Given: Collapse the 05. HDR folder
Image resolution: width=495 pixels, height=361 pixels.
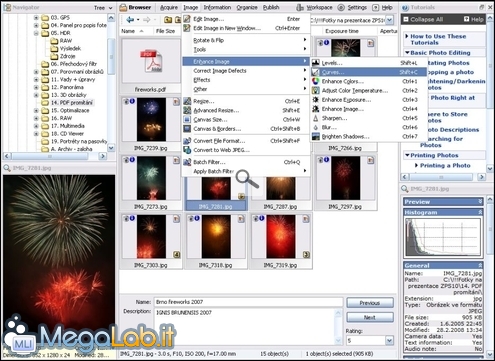Looking at the screenshot, I should (36, 33).
